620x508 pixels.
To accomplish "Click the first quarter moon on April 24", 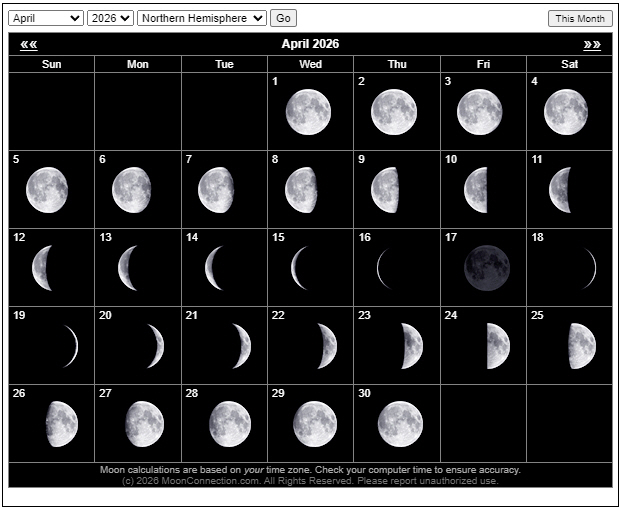I will click(x=497, y=346).
